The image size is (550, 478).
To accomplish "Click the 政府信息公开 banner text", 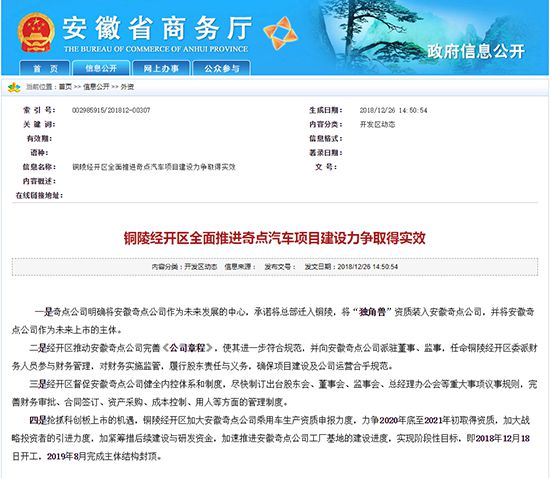I will click(476, 51).
